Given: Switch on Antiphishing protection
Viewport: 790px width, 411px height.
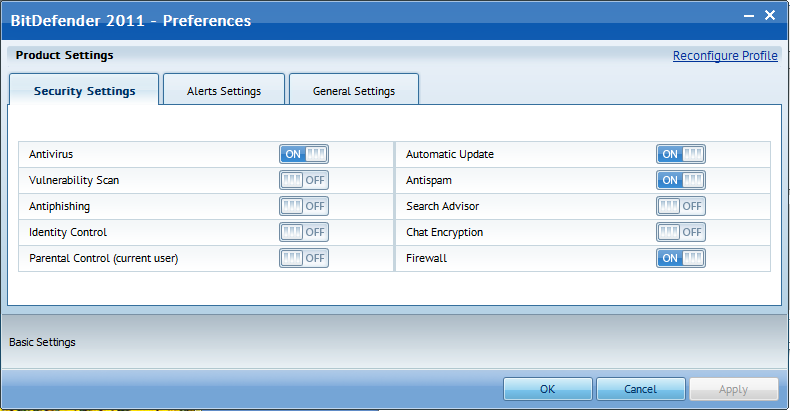Looking at the screenshot, I should click(x=304, y=206).
